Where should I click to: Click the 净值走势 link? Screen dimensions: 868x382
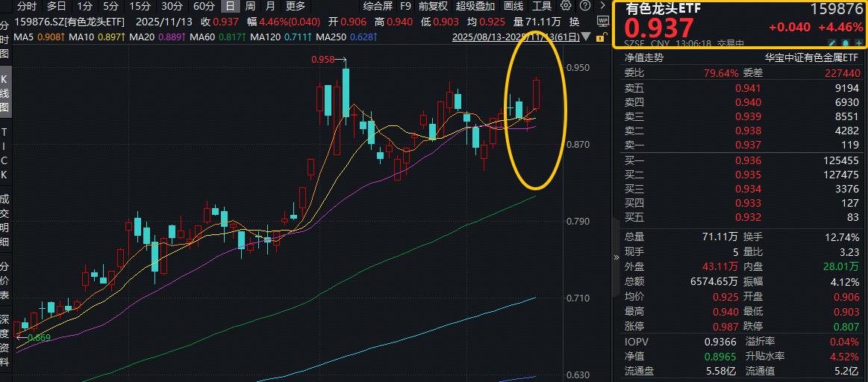point(643,57)
